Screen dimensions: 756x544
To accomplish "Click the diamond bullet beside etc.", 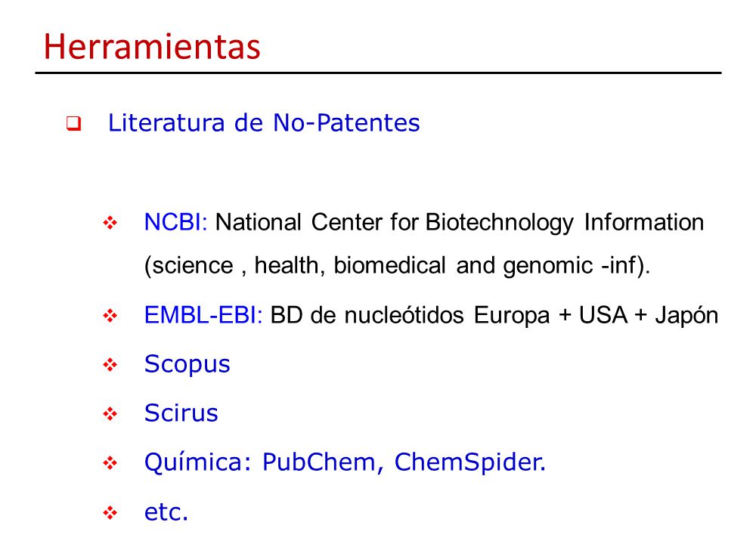I will (x=110, y=513).
